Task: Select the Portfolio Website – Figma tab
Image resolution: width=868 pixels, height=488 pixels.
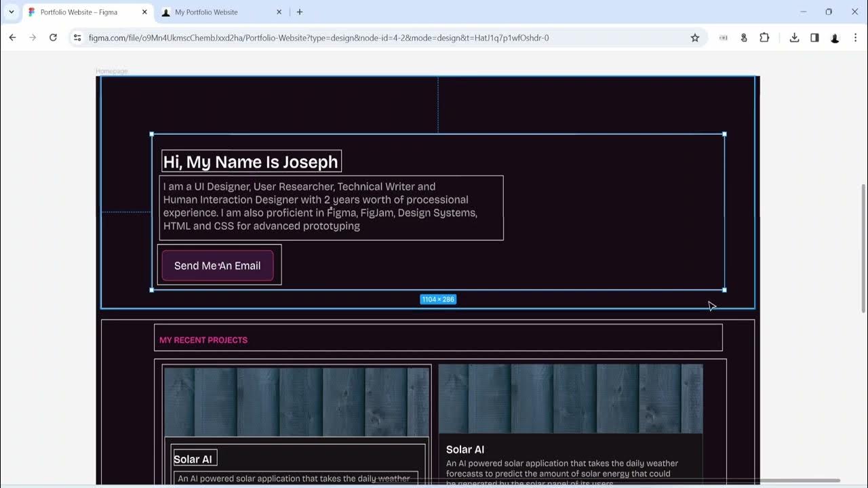Action: click(x=88, y=12)
